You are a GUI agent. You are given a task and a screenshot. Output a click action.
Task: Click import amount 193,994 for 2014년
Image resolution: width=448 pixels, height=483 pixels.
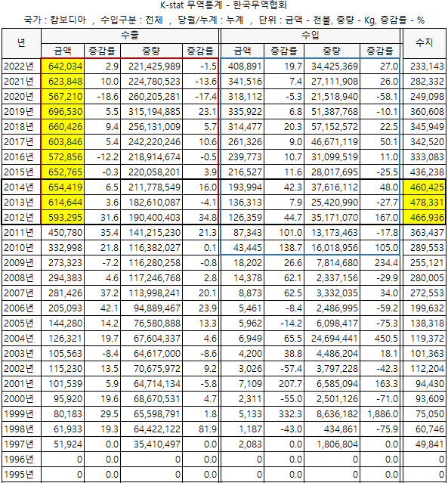(x=243, y=187)
